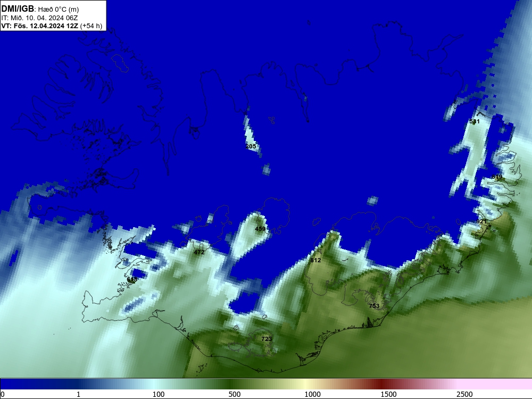Click the 0 value on the legend

(3, 394)
